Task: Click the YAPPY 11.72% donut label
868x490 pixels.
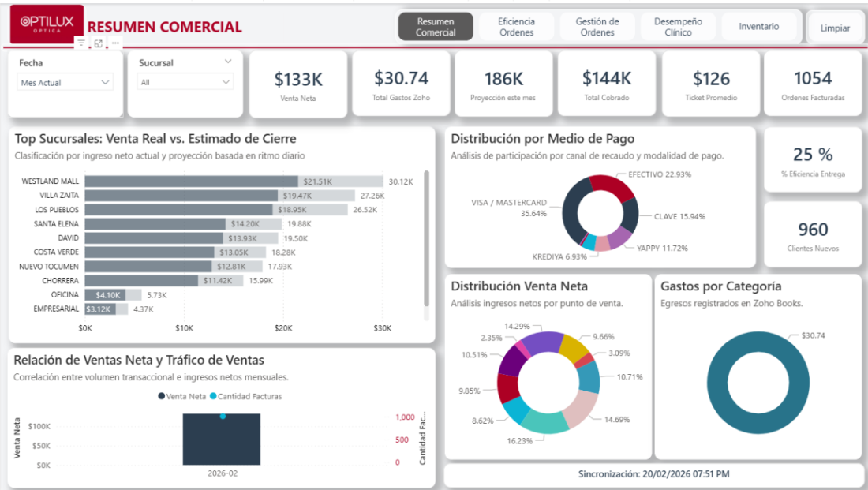Action: (662, 248)
